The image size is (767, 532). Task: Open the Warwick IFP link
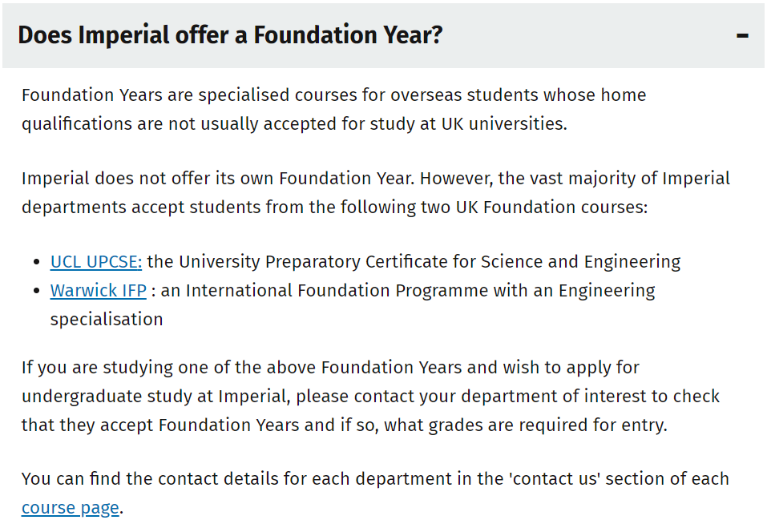click(x=99, y=291)
